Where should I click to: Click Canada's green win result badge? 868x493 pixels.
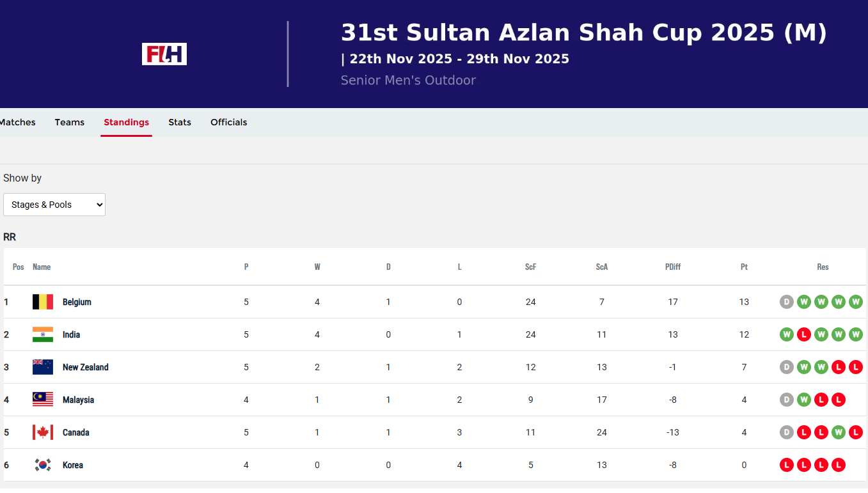coord(839,432)
